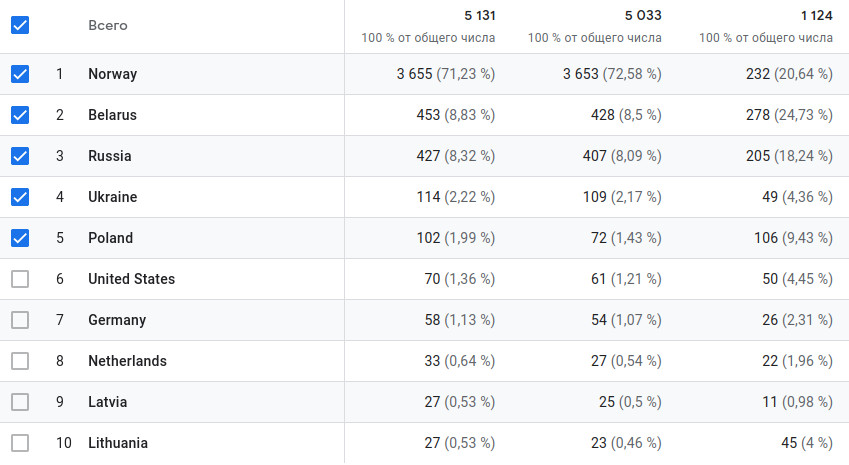
Task: Uncheck the Norway row checkbox
Action: [x=20, y=74]
